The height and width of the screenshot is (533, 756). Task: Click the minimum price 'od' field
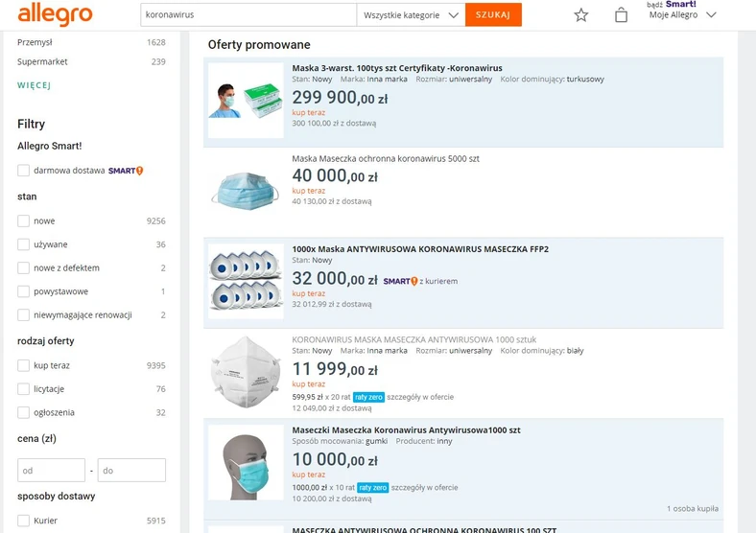(x=51, y=470)
